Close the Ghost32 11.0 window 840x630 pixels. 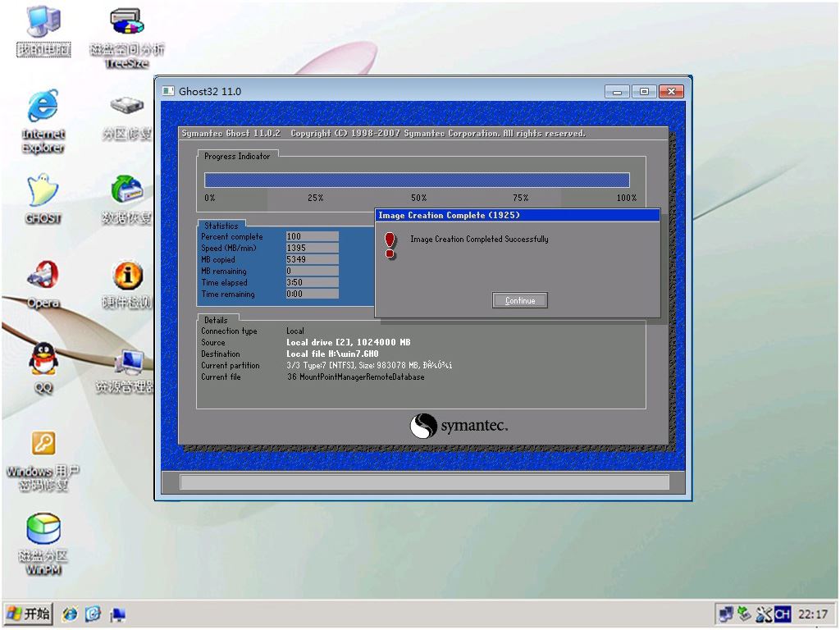tap(671, 92)
